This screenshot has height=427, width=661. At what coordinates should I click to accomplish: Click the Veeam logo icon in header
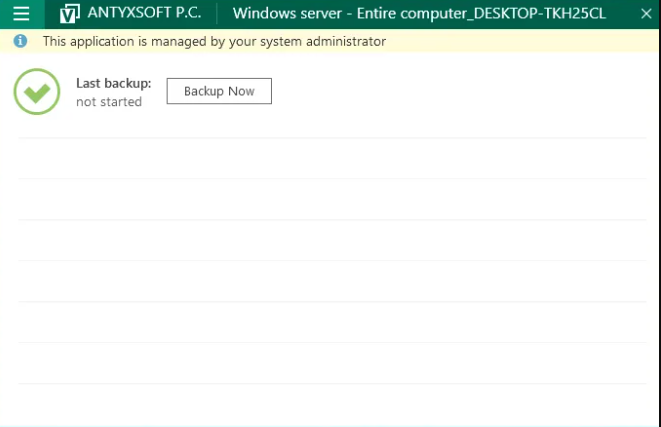click(70, 14)
